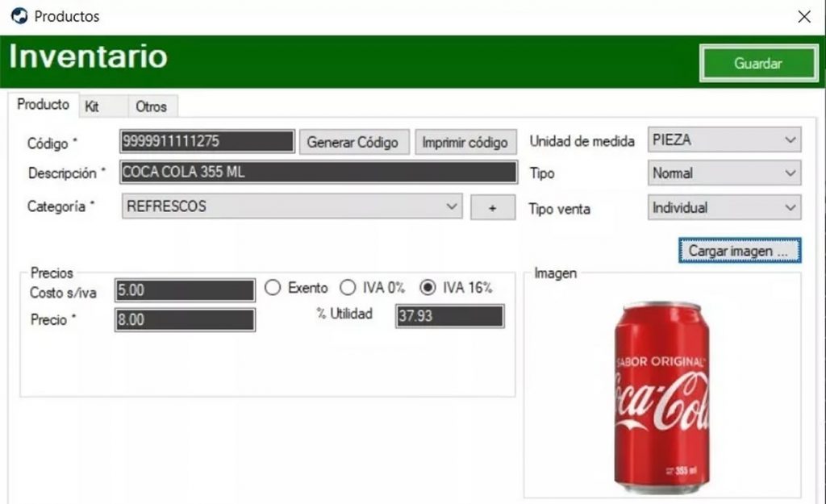This screenshot has width=826, height=504.
Task: Add a new category with plus button
Action: (493, 207)
